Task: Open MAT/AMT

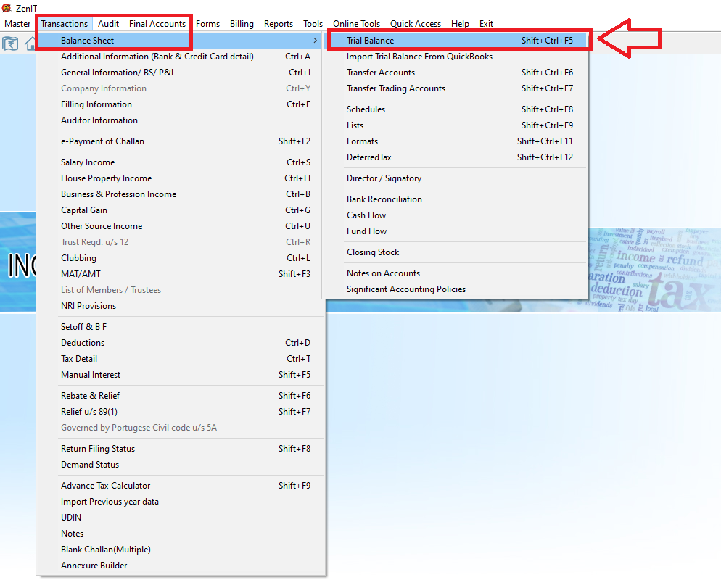Action: pos(180,274)
